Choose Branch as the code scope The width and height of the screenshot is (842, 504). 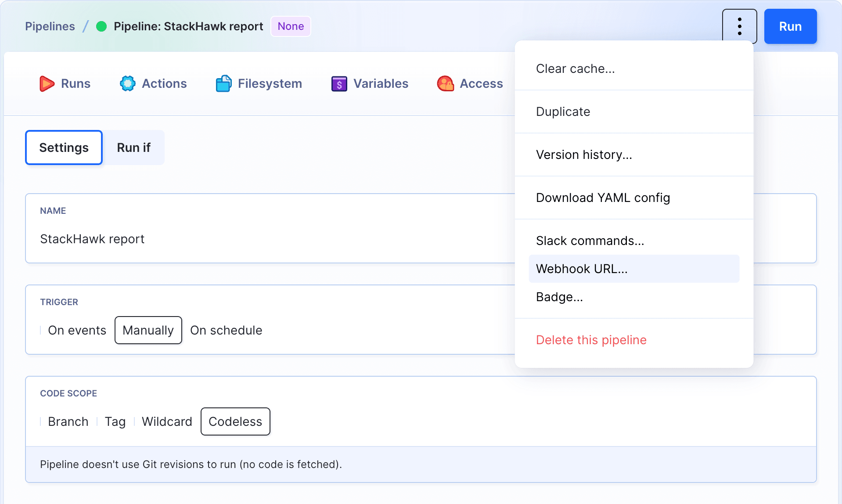68,421
